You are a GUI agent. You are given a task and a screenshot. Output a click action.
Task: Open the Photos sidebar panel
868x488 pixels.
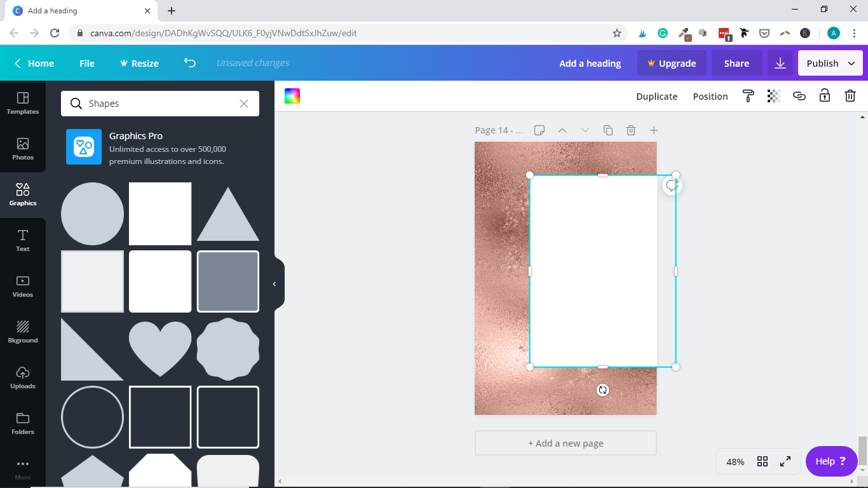click(x=23, y=149)
